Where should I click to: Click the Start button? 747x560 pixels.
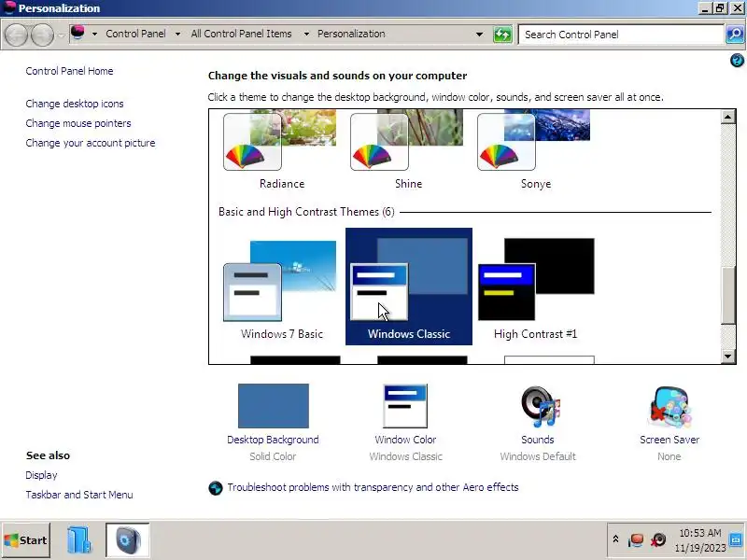click(x=26, y=540)
